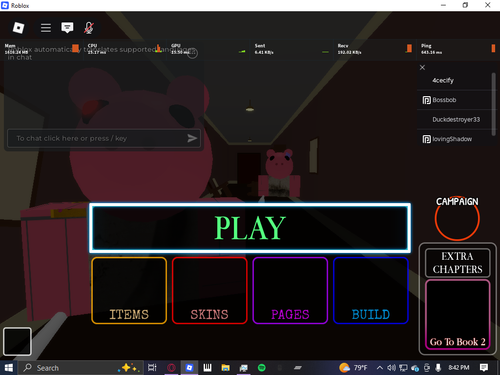Open the PAGES menu
Viewport: 500px width, 375px height.
tap(290, 290)
